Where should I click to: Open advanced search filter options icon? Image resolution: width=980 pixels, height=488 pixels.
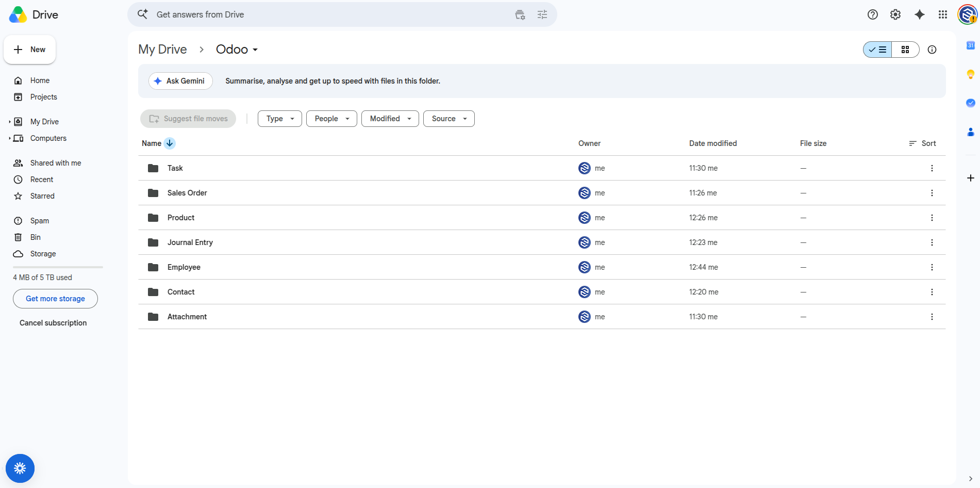(x=542, y=14)
